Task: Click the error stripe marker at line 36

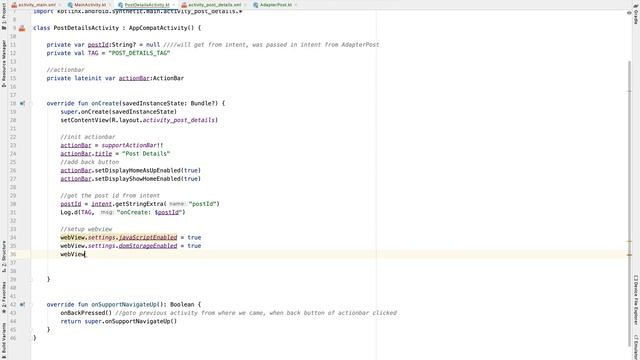Action: click(x=629, y=255)
